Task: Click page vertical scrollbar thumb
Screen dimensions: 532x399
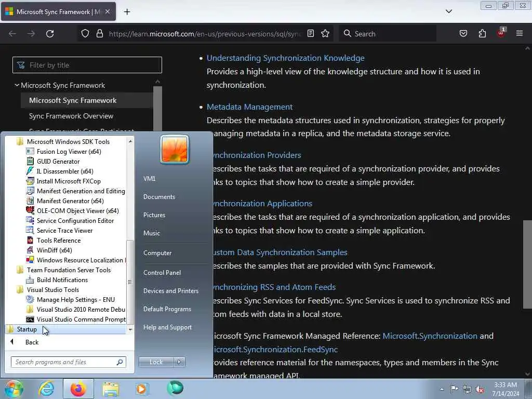Action: [527, 264]
